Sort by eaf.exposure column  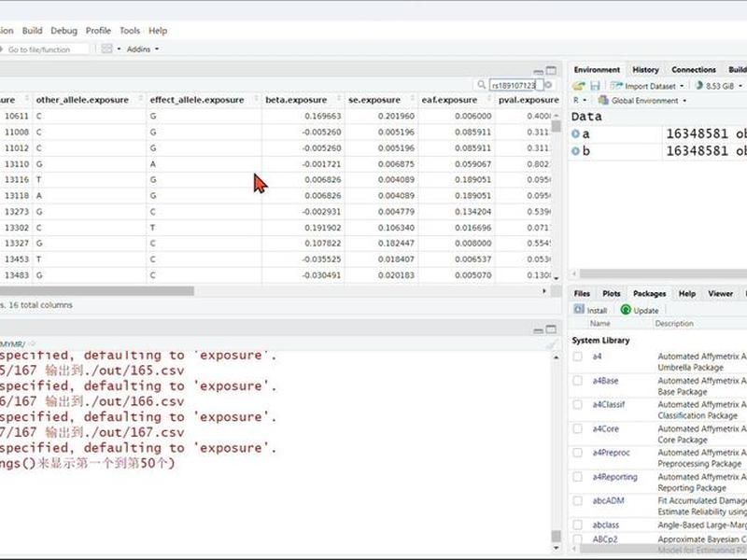coord(456,100)
